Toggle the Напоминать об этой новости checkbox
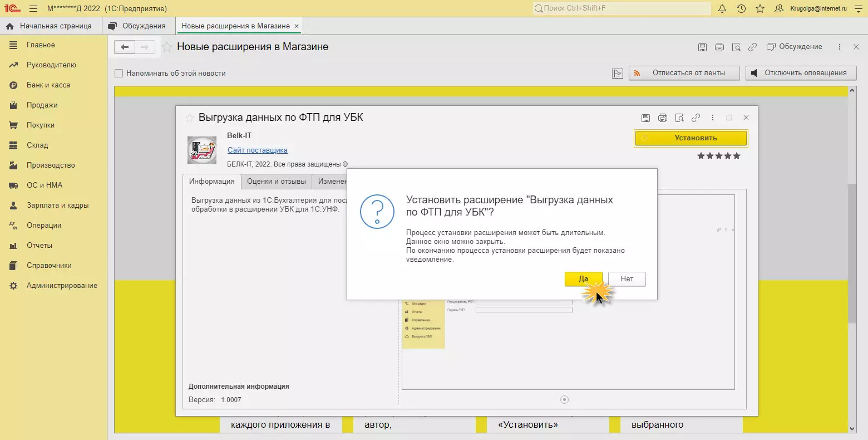868x440 pixels. pos(119,73)
